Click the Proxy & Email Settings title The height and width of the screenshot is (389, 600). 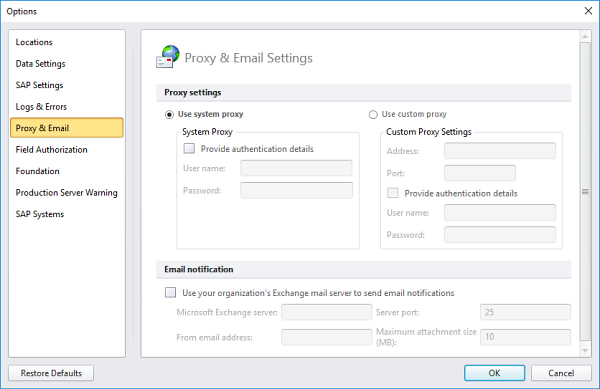pyautogui.click(x=248, y=58)
